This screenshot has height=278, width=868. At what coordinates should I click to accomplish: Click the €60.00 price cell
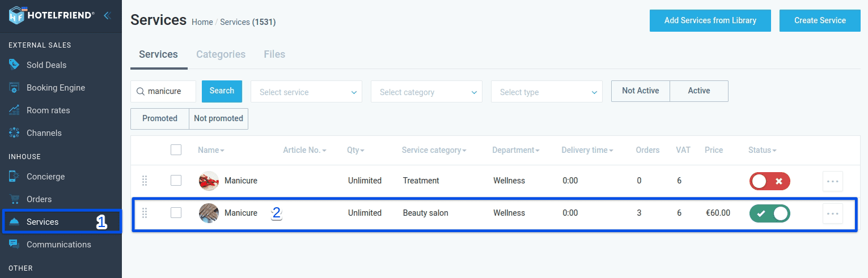(718, 213)
